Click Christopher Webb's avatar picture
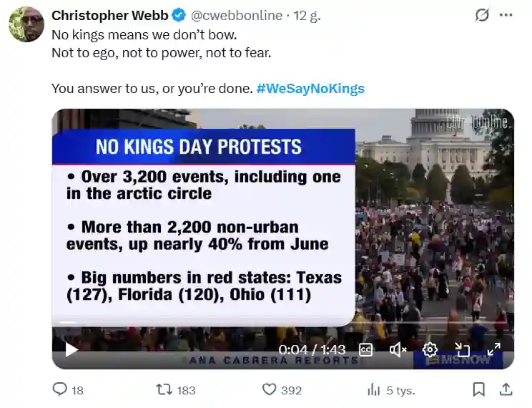 [26, 24]
